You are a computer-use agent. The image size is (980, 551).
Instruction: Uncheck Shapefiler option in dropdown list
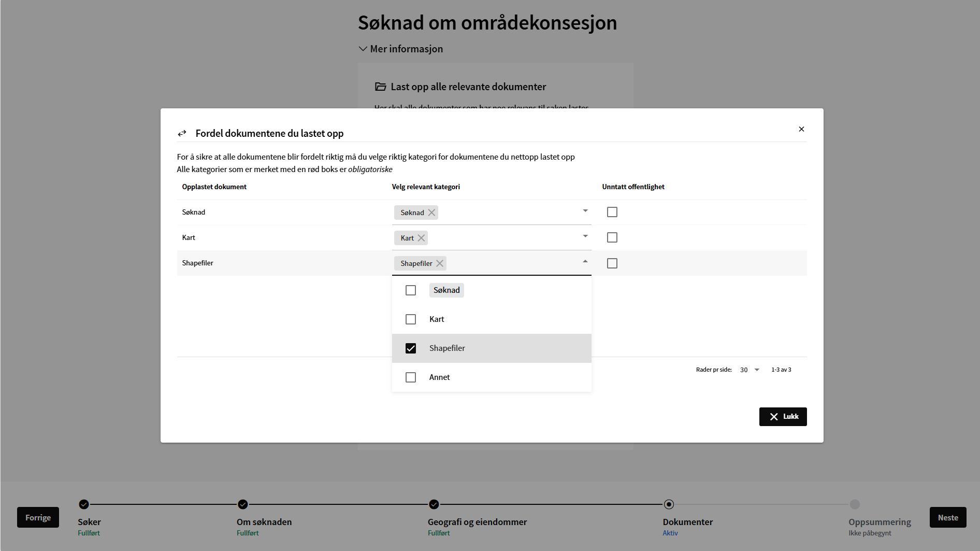[x=411, y=348]
